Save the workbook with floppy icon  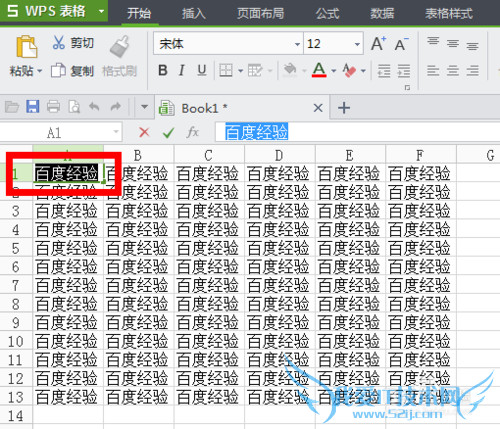pos(33,107)
